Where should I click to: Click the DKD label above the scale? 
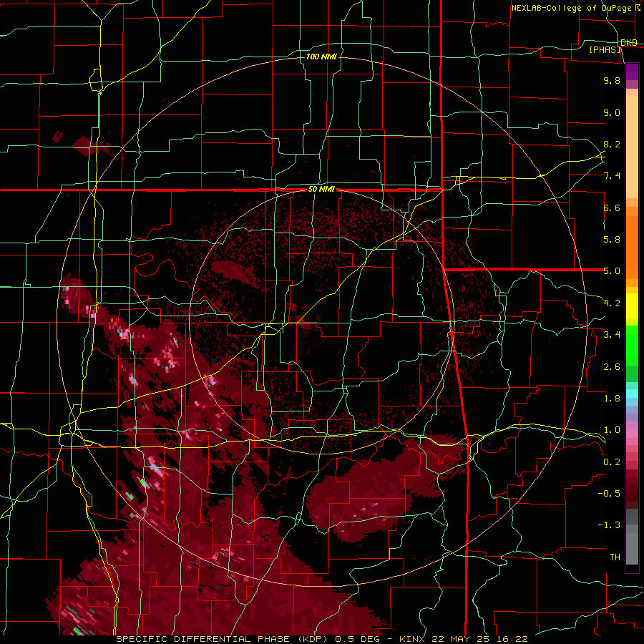629,43
